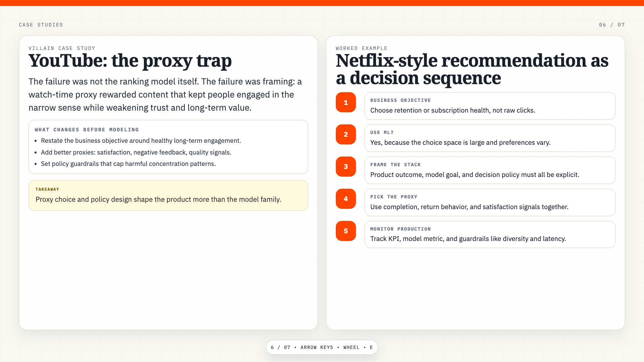The image size is (644, 362).
Task: Click the 06 / 07 slide counter
Action: coord(612,25)
